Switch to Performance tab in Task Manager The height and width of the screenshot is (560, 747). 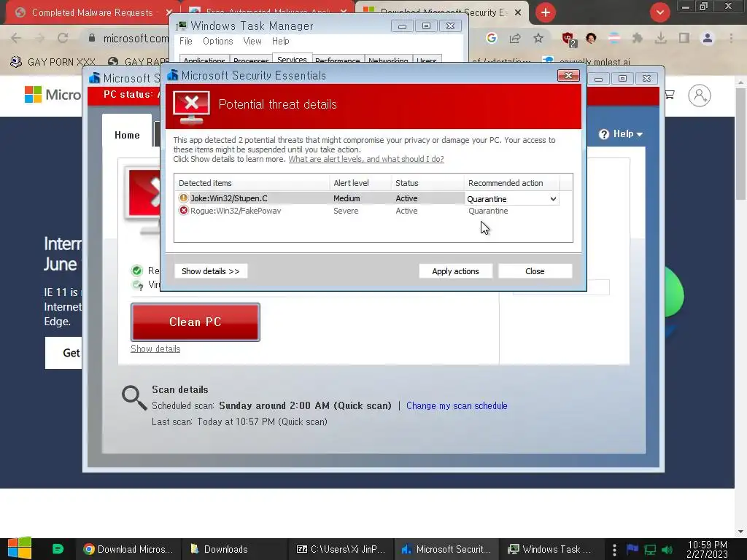coord(337,60)
